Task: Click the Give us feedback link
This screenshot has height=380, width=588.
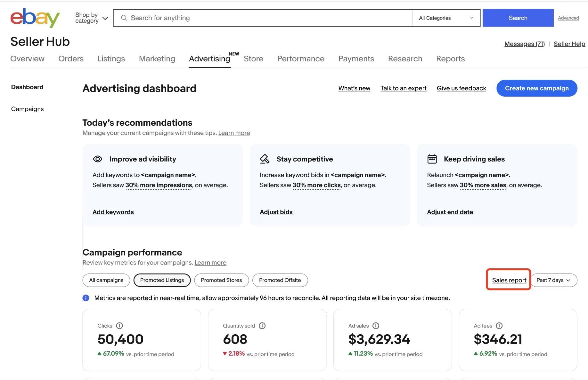Action: point(461,88)
